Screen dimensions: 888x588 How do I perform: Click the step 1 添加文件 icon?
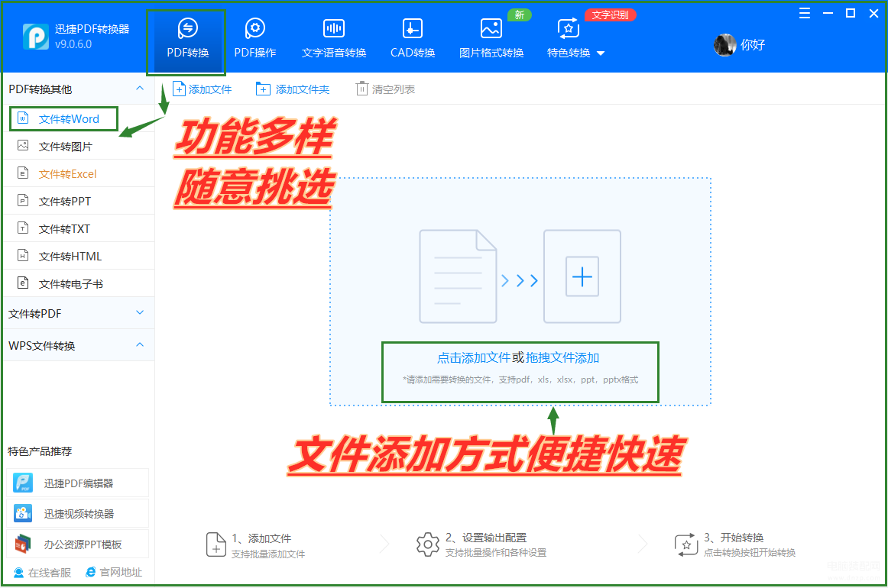coord(216,544)
